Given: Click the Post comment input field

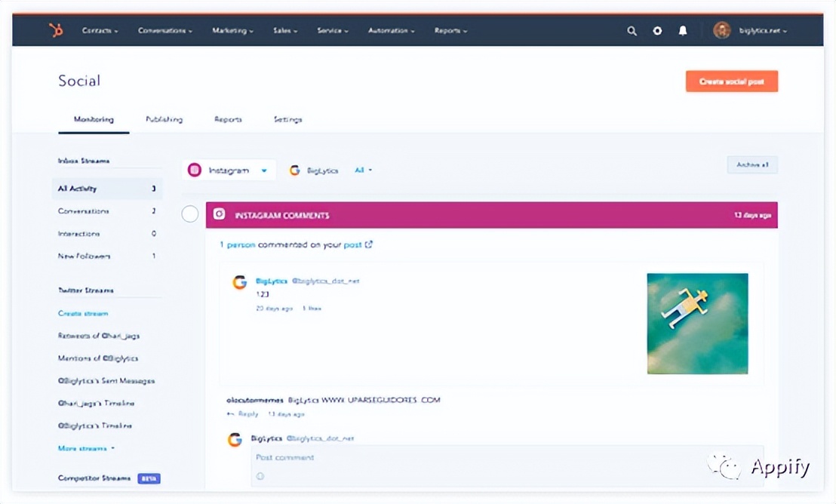Looking at the screenshot, I should pos(506,458).
